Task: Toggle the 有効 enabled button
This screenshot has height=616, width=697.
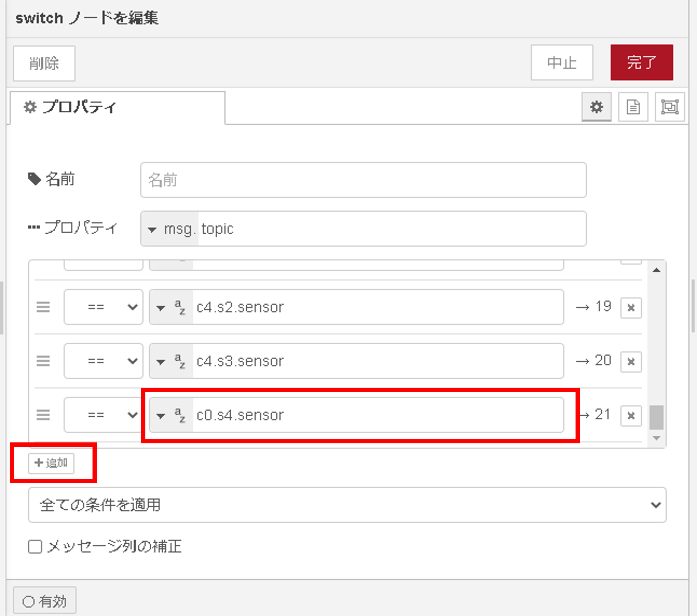Action: click(45, 601)
